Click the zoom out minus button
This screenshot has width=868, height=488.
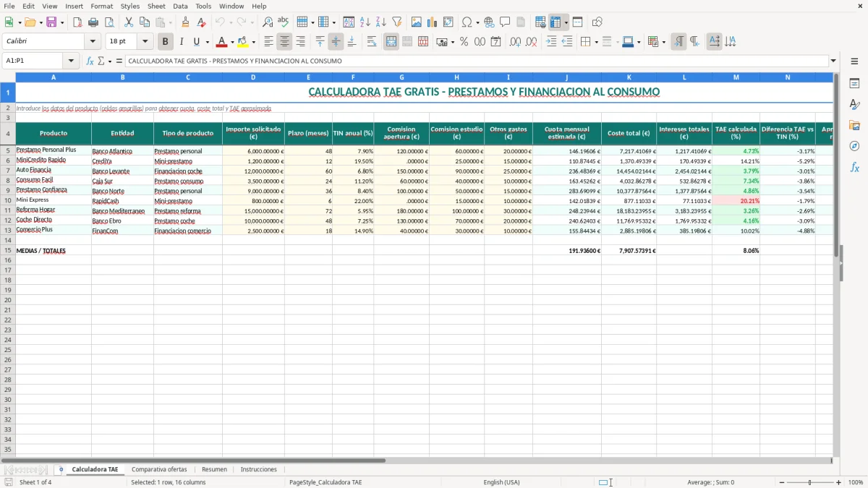coord(782,482)
